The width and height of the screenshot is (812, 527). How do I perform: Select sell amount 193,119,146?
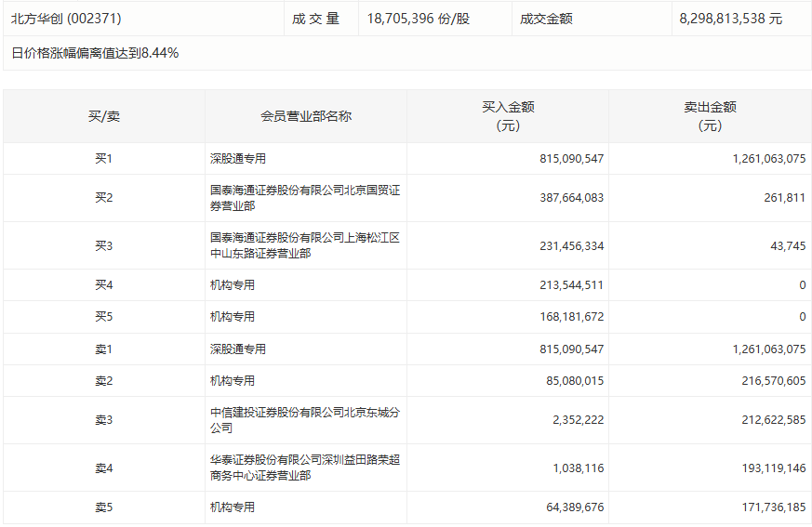774,468
